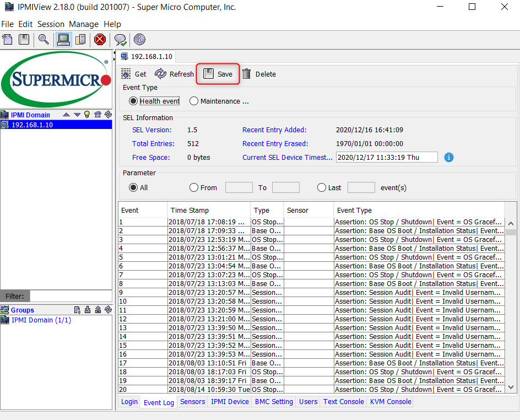Viewport: 520px width, 420px height.
Task: Click the Current SEL Device Timestamp field
Action: [387, 157]
